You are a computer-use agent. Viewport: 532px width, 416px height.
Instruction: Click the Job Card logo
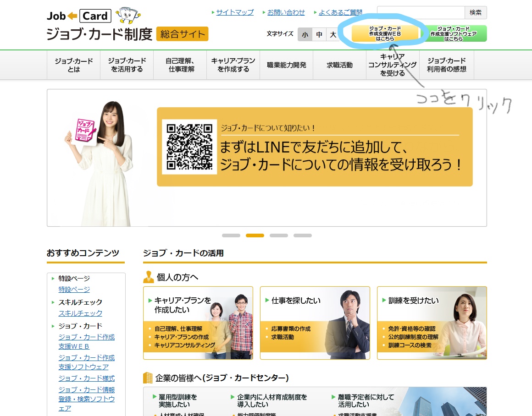pyautogui.click(x=79, y=16)
